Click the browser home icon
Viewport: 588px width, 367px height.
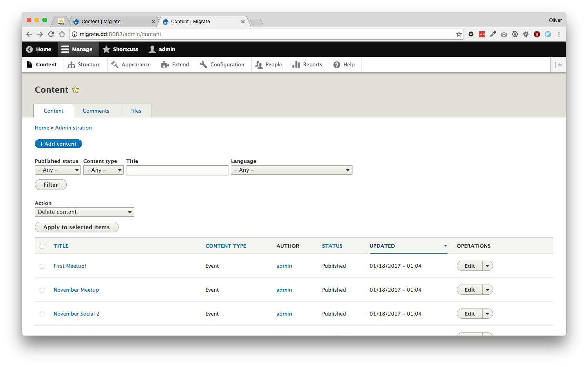point(62,34)
